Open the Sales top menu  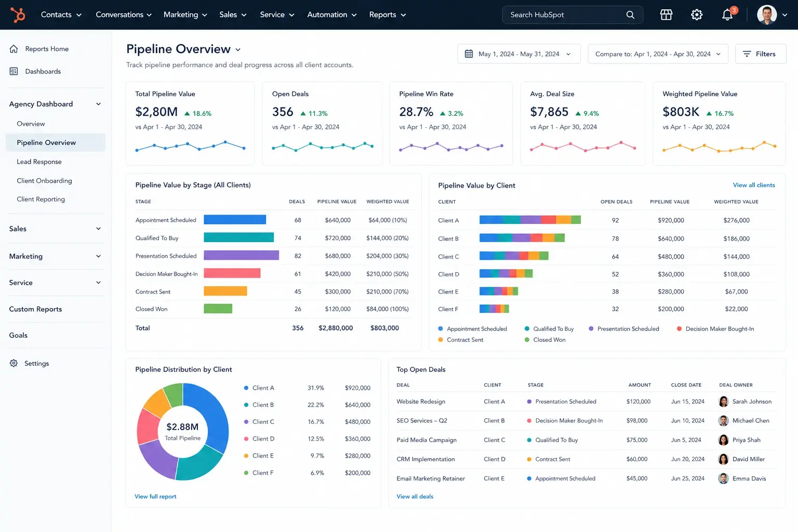coord(233,15)
